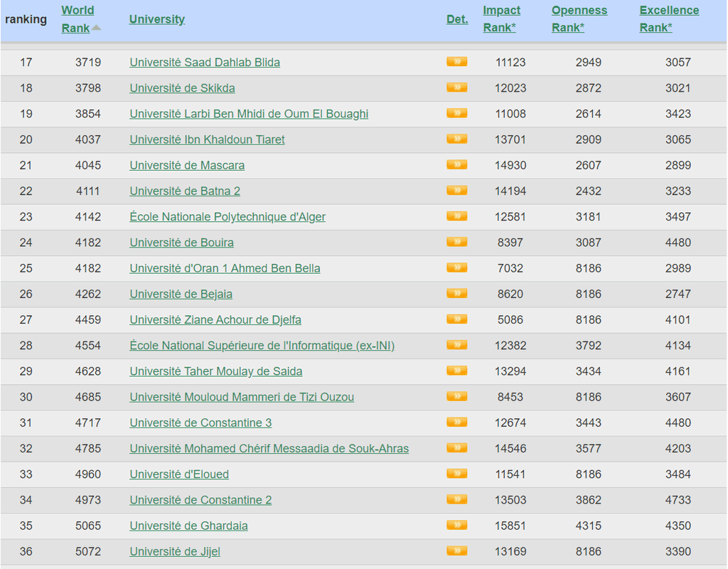Open details icon for École Nationale Polytechnique d'Alger
The image size is (728, 569).
click(x=457, y=216)
